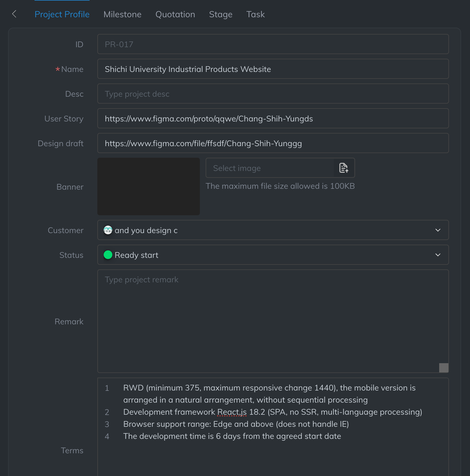
Task: Click the Banner image preview thumbnail
Action: [x=149, y=186]
